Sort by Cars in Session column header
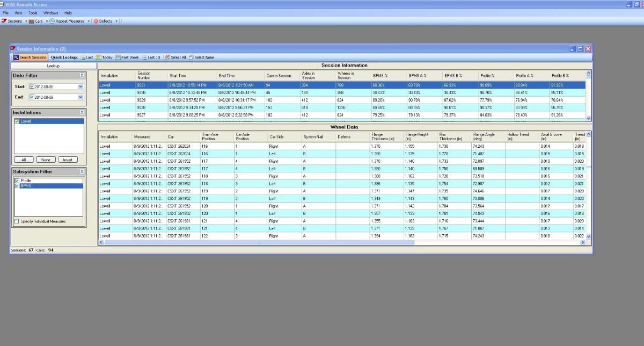The width and height of the screenshot is (644, 346). 282,76
